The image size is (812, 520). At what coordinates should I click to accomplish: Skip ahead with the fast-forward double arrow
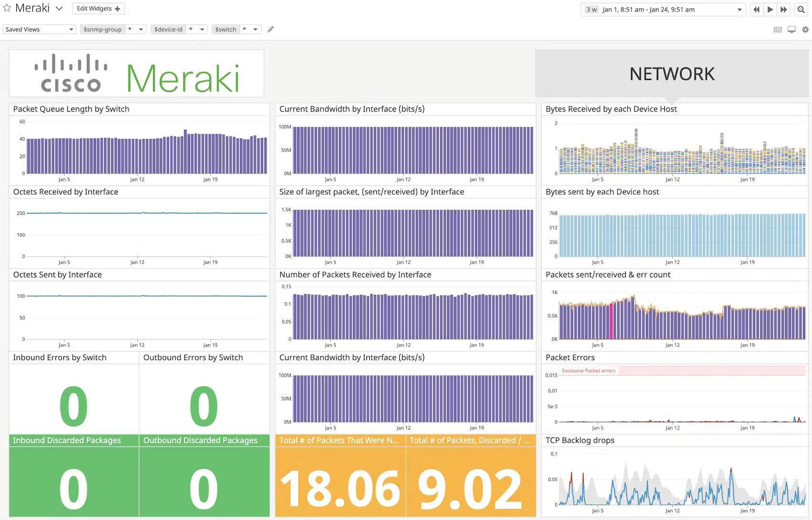coord(784,9)
